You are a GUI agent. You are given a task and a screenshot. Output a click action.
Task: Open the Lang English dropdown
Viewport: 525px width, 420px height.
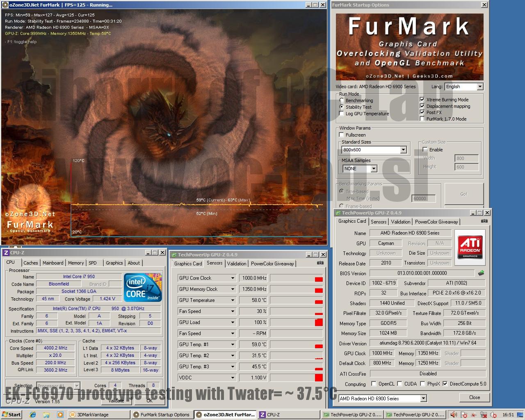[x=480, y=87]
